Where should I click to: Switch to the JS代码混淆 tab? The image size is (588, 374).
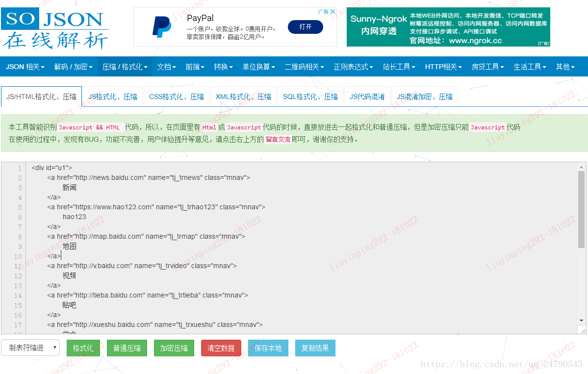[367, 97]
